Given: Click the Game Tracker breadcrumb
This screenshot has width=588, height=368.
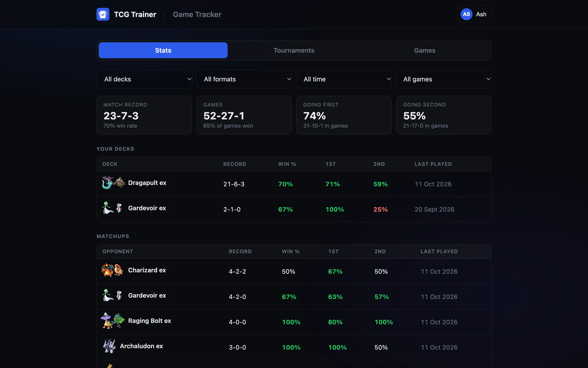Looking at the screenshot, I should pos(197,14).
